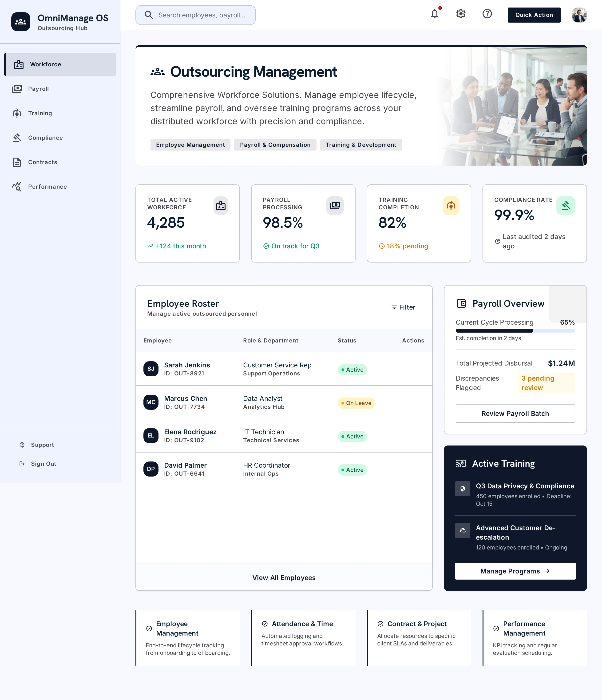Click the Current Cycle Processing progress bar
Image resolution: width=602 pixels, height=700 pixels.
[515, 331]
